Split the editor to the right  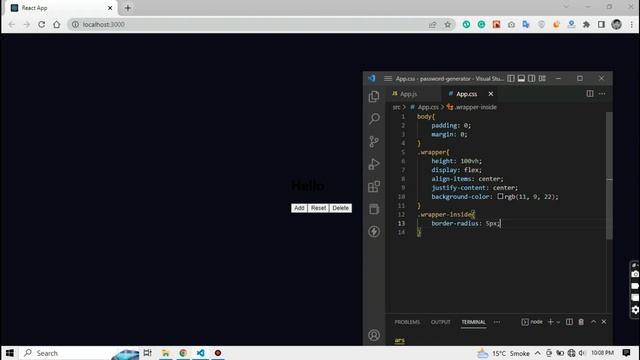tap(590, 94)
